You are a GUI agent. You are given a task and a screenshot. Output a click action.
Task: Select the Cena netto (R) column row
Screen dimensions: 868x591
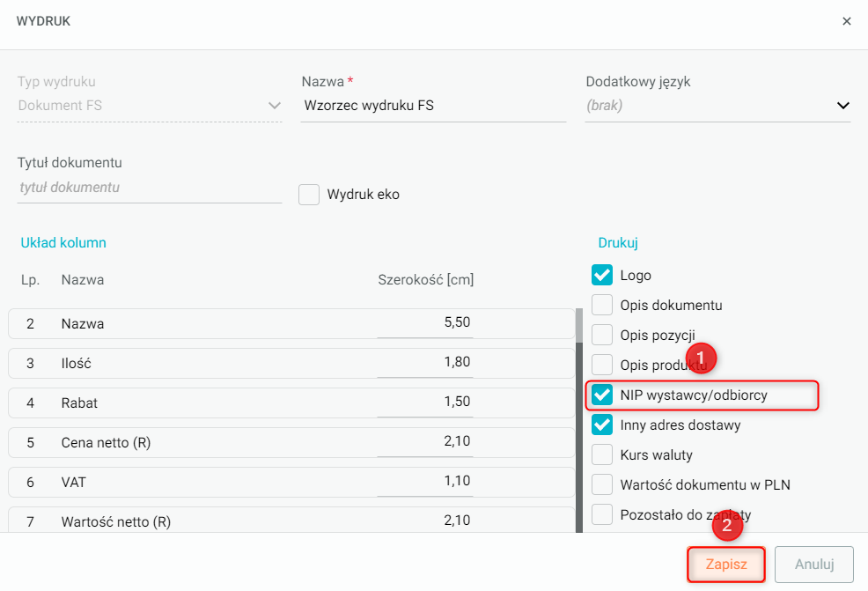pos(176,443)
